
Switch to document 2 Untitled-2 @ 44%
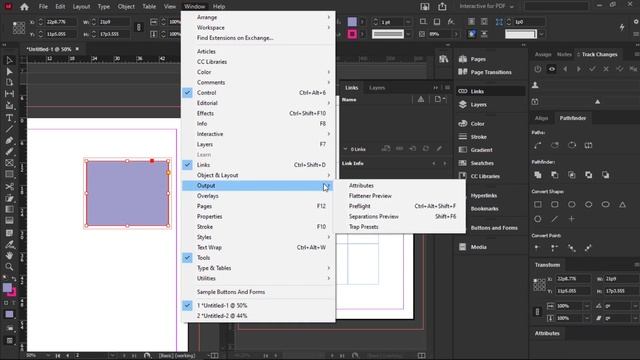tap(258, 316)
